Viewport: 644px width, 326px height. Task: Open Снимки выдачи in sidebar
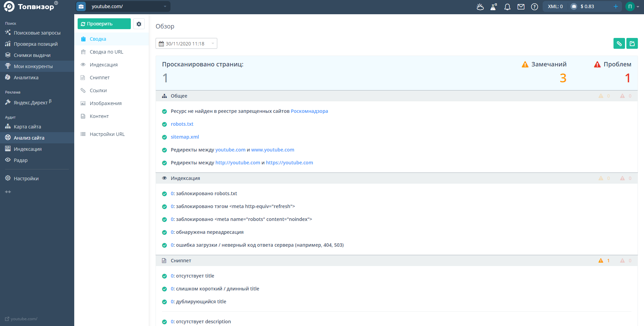[x=37, y=55]
